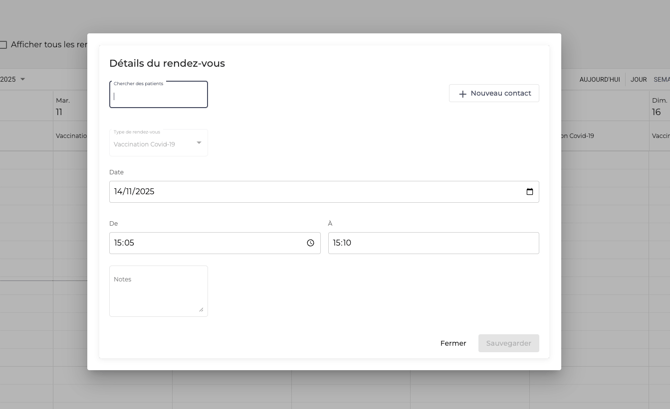Click the clock icon in the De field

click(x=310, y=243)
